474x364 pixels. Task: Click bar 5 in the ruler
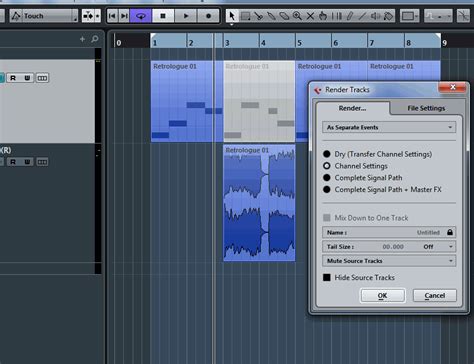[299, 43]
